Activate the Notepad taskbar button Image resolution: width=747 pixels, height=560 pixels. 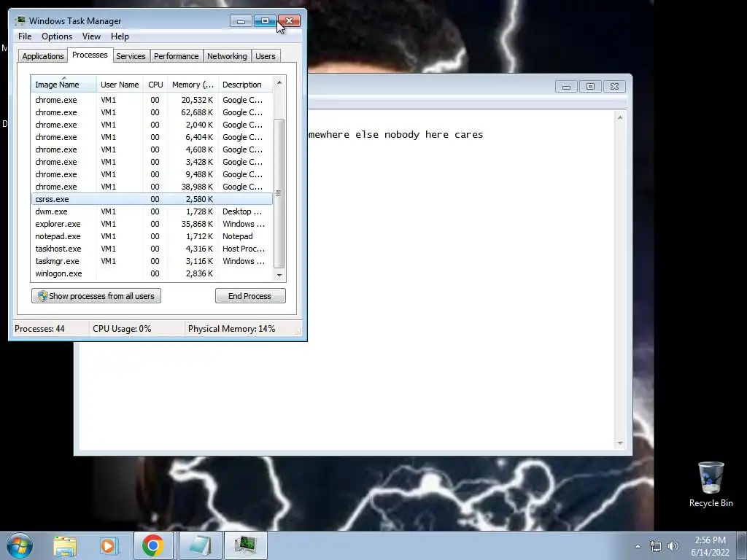200,545
